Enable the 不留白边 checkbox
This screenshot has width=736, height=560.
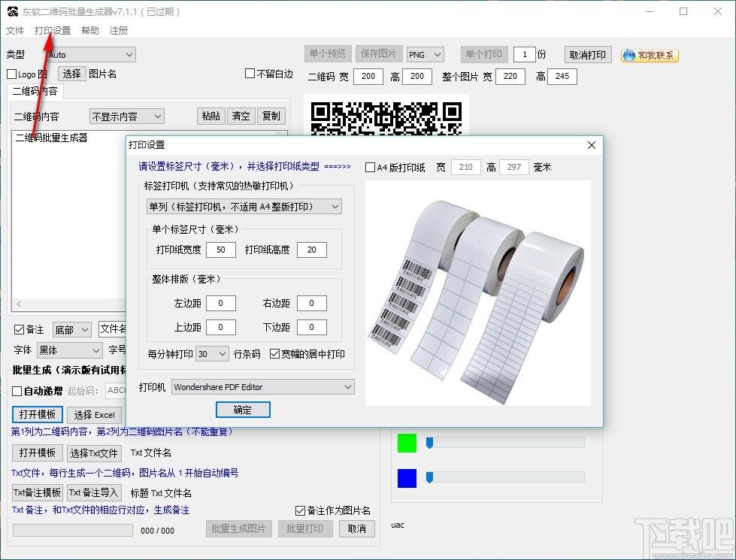(250, 74)
